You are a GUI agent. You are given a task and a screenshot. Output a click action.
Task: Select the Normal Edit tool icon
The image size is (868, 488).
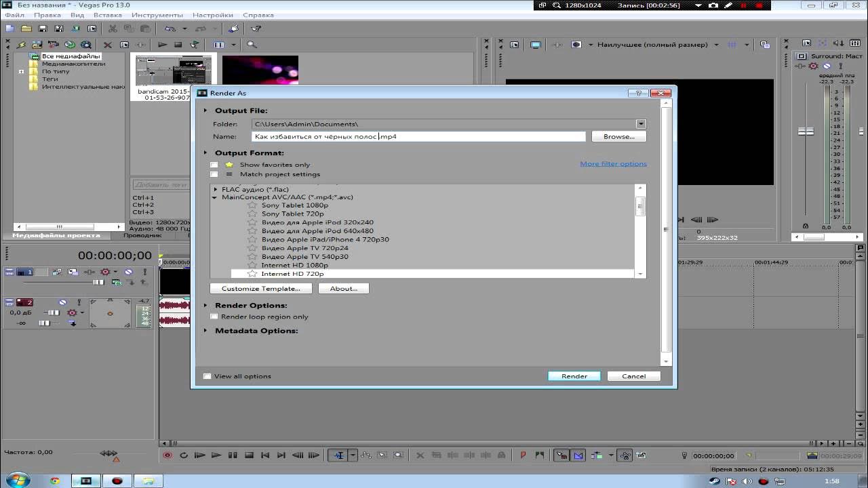tap(339, 455)
